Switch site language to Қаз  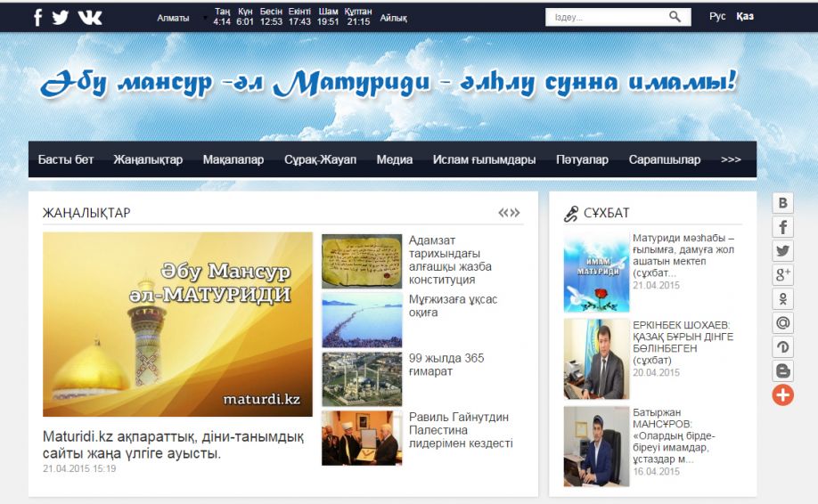click(745, 17)
